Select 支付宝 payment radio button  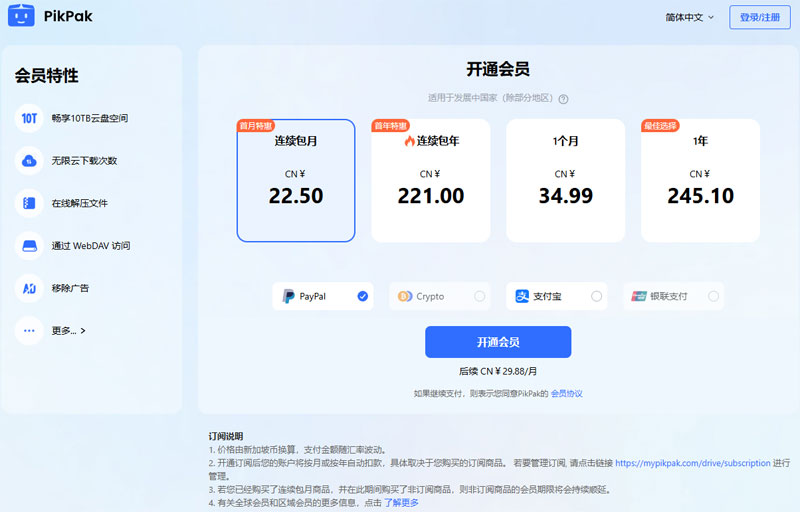pos(596,296)
